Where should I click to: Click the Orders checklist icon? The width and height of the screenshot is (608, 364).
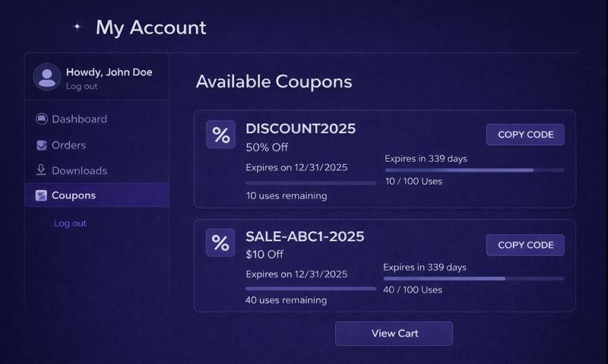pos(41,145)
